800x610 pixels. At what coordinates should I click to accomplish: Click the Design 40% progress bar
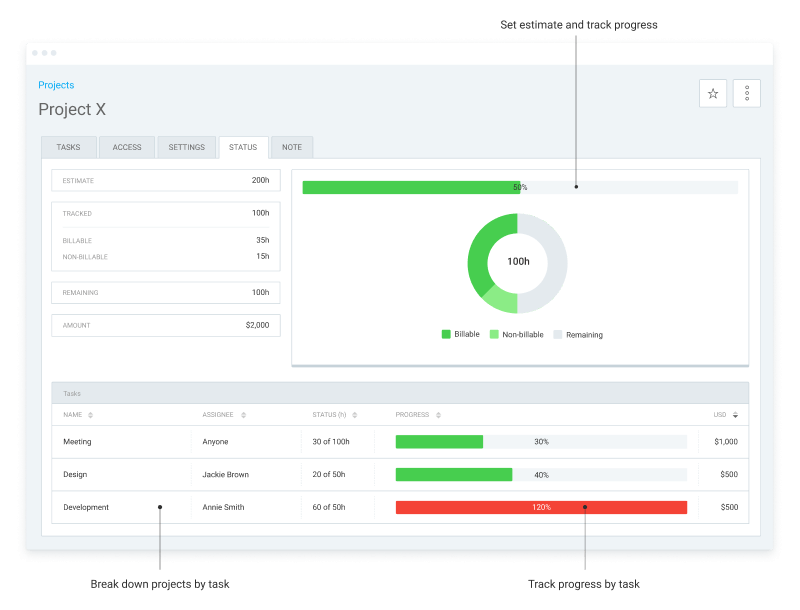(x=541, y=474)
